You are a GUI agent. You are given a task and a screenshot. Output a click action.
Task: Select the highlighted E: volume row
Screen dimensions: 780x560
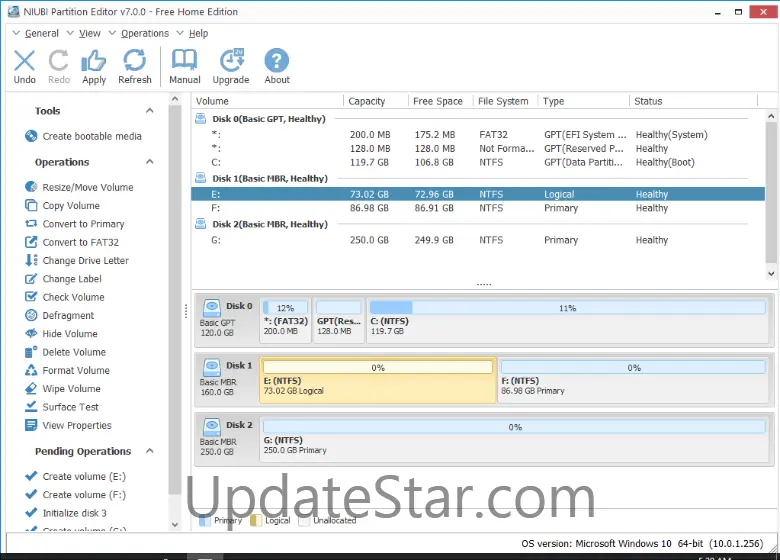pyautogui.click(x=478, y=194)
